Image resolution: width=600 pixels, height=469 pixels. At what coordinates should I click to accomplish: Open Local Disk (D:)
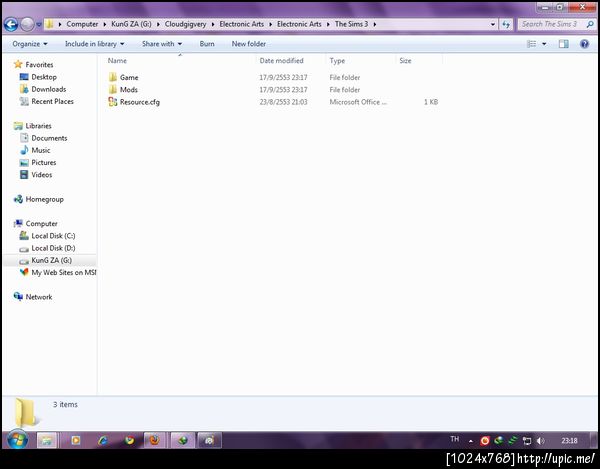(53, 248)
